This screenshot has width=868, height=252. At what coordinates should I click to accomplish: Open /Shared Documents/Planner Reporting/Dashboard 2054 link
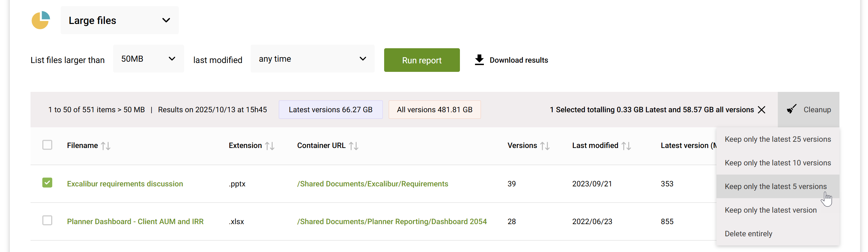click(x=392, y=222)
